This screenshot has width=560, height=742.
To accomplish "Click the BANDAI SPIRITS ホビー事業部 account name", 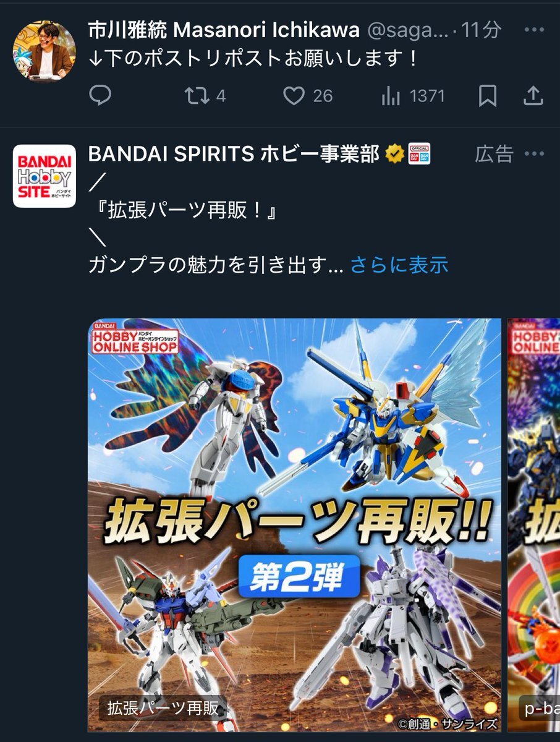I will pos(234,154).
